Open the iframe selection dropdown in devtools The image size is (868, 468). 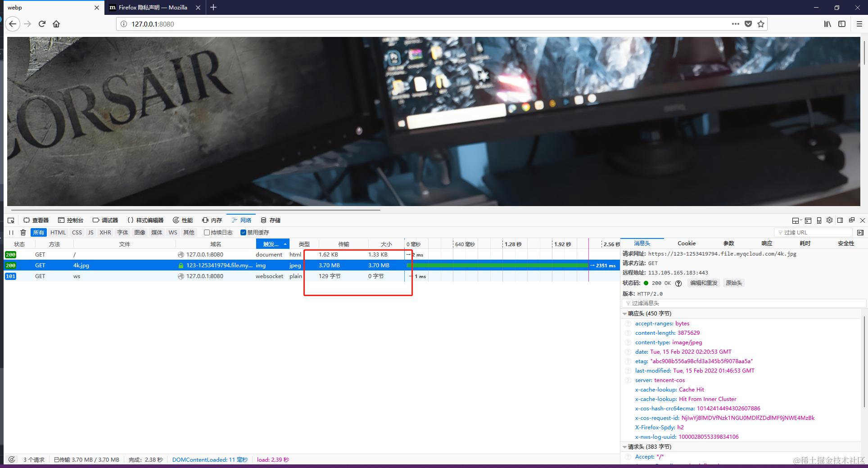[796, 220]
